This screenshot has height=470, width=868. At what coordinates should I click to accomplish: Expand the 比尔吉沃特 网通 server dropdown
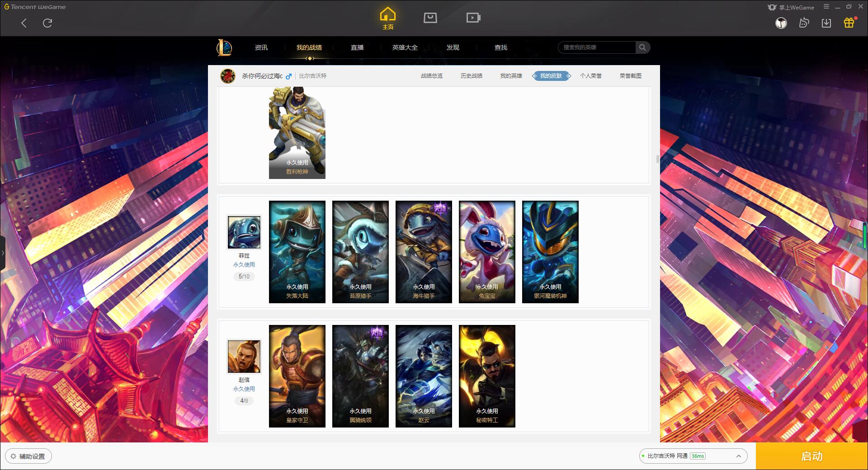(693, 456)
